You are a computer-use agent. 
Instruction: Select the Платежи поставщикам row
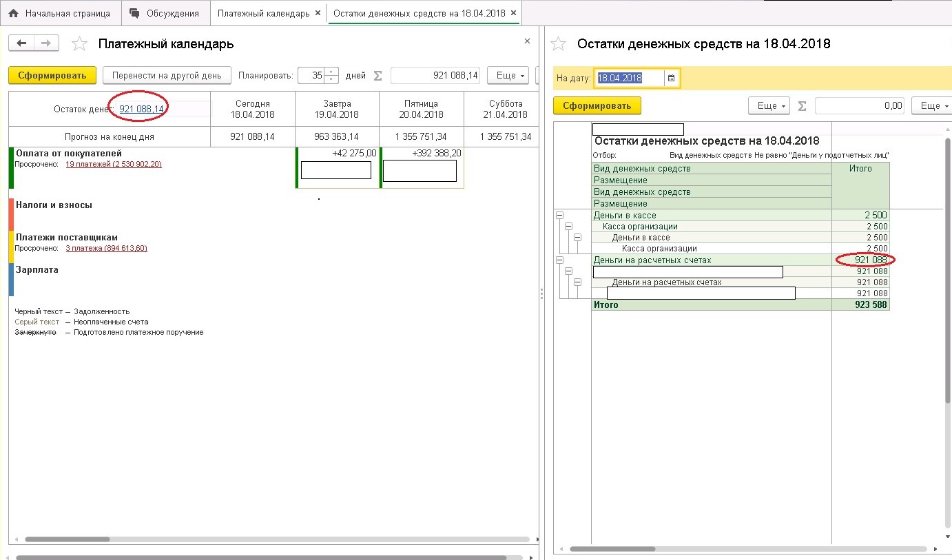pos(68,237)
